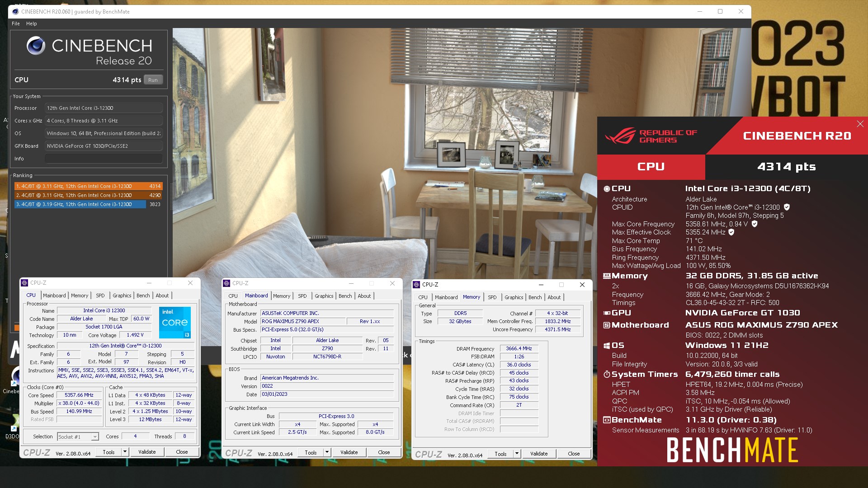
Task: Click the Uncore Frequency 4371.5 MHz value
Action: [558, 329]
